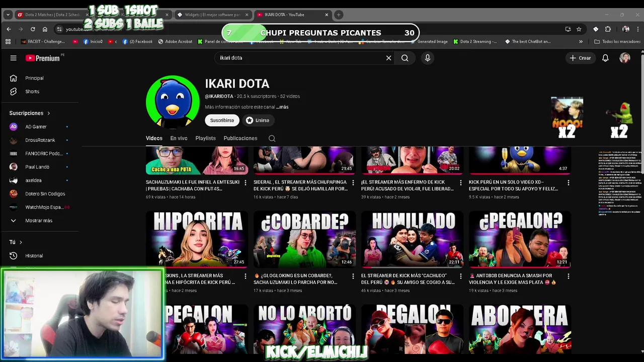Open Todos los marcadores folder
644x362 pixels.
click(617, 42)
